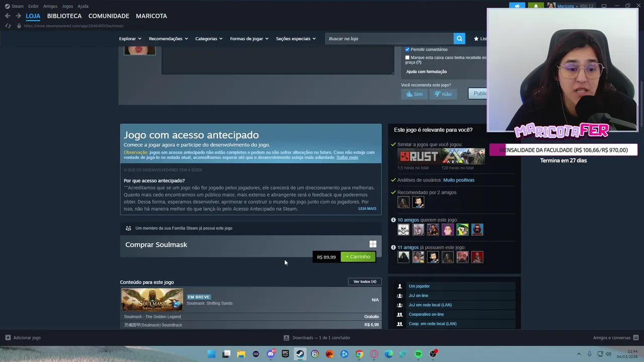Click the forward navigation arrow
644x362 pixels.
click(18, 16)
